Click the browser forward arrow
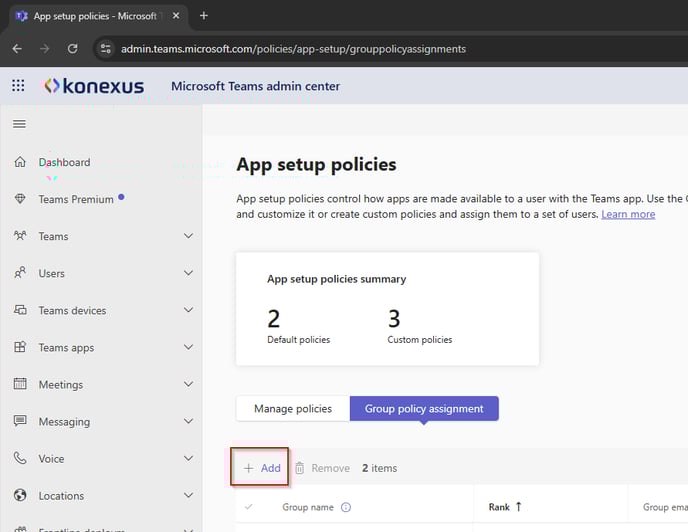This screenshot has height=532, width=688. click(x=44, y=49)
